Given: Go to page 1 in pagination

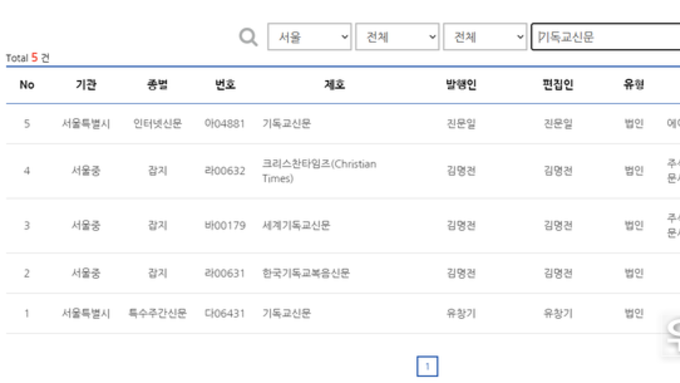Looking at the screenshot, I should point(427,366).
